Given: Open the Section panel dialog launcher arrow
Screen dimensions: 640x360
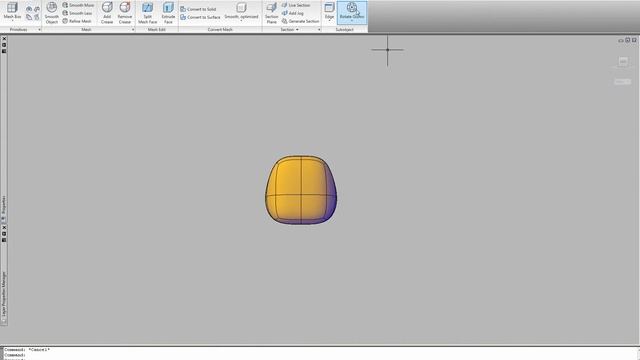Looking at the screenshot, I should pyautogui.click(x=319, y=29).
